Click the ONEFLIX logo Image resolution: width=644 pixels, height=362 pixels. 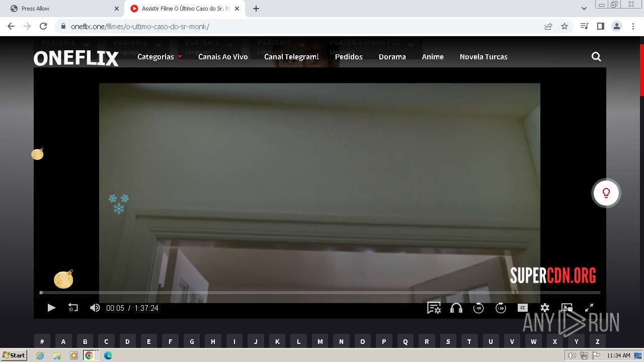pyautogui.click(x=76, y=59)
